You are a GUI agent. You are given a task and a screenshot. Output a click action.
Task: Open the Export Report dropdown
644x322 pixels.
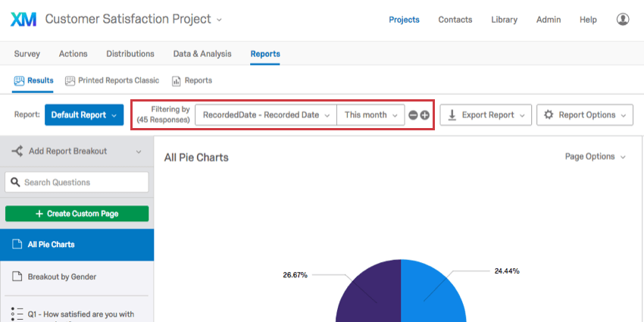(x=486, y=115)
